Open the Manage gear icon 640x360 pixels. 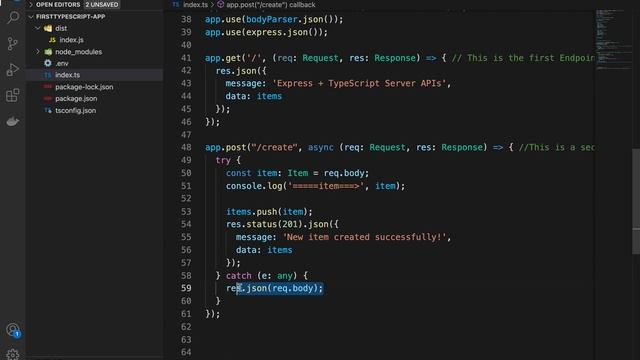pos(13,355)
